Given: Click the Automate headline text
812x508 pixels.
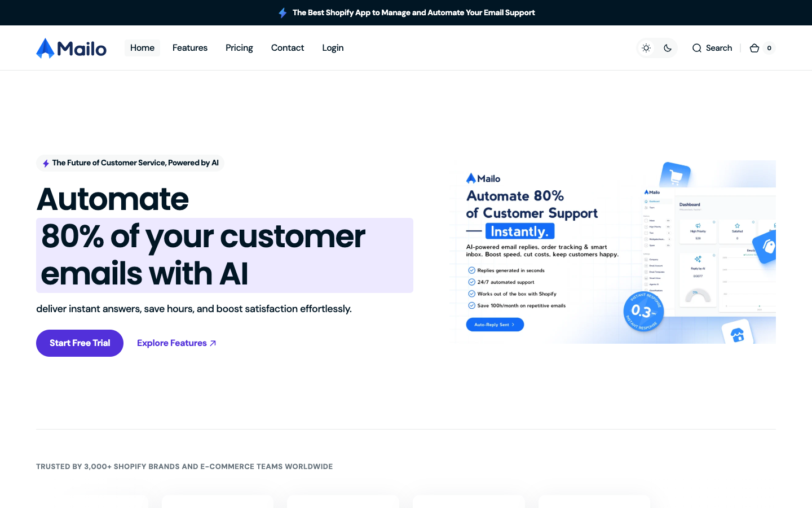Looking at the screenshot, I should [113, 199].
